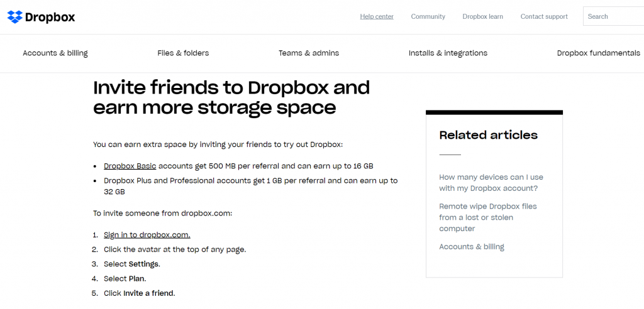Open Files & folders menu
Screen dimensions: 644x309
click(183, 53)
